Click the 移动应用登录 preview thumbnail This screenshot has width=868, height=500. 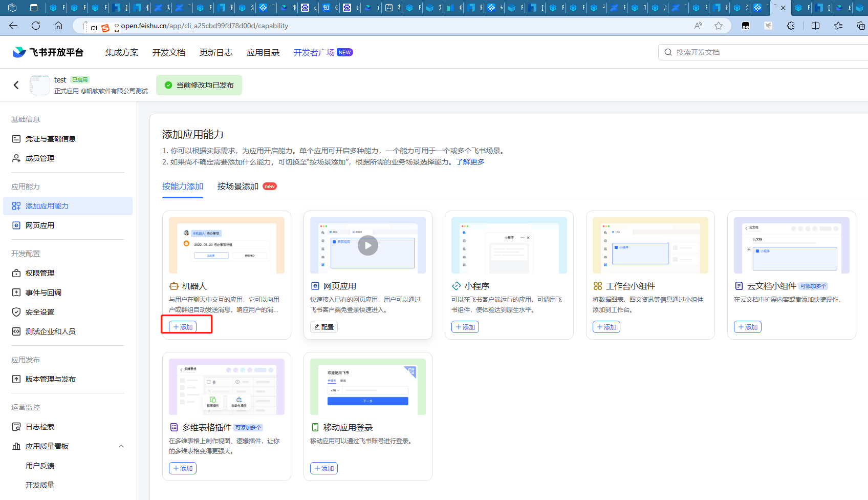pyautogui.click(x=368, y=387)
